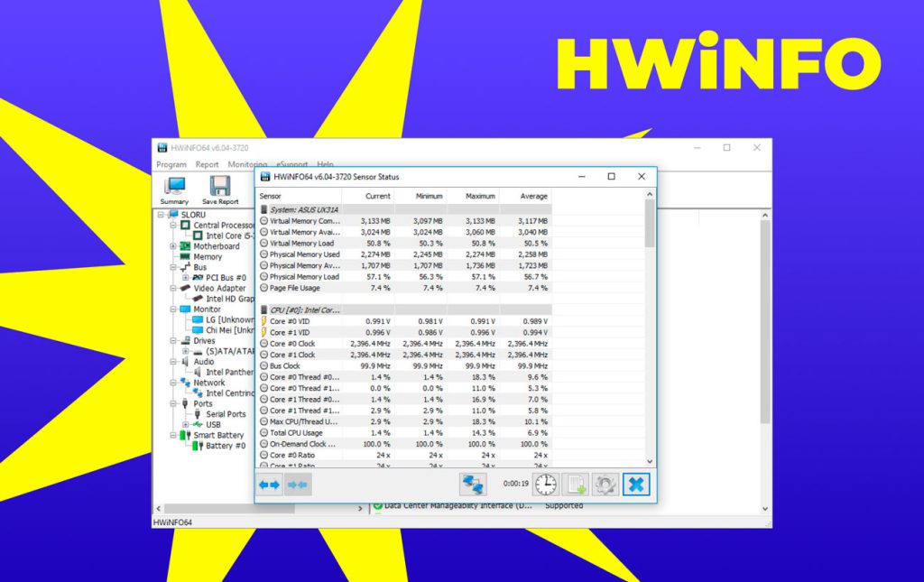Viewport: 924px width, 582px height.
Task: Collapse the Monitor branch
Action: pyautogui.click(x=173, y=309)
